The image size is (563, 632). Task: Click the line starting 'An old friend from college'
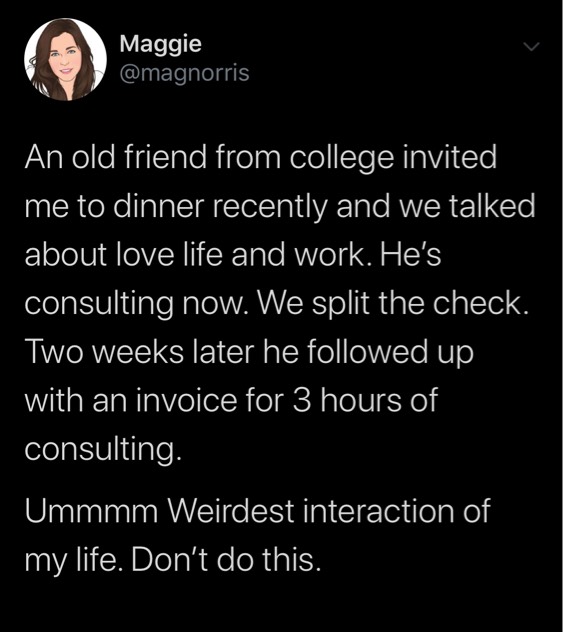tap(261, 158)
